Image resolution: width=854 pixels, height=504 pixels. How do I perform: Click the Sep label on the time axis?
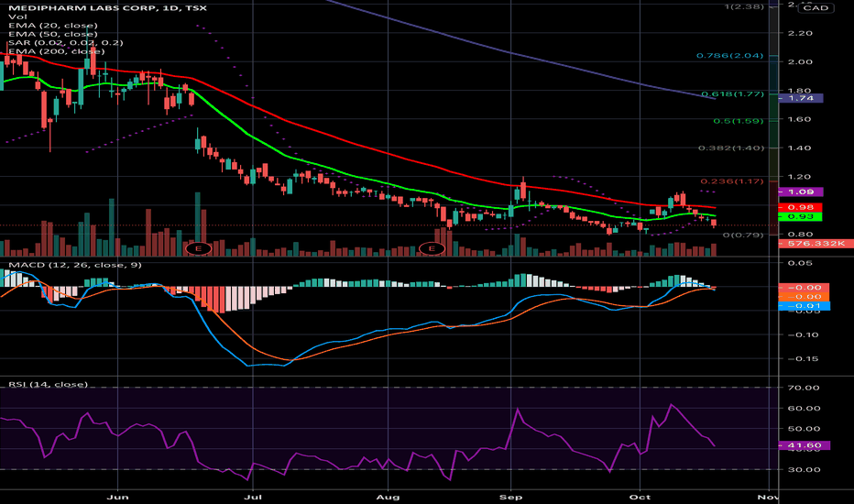[x=511, y=497]
